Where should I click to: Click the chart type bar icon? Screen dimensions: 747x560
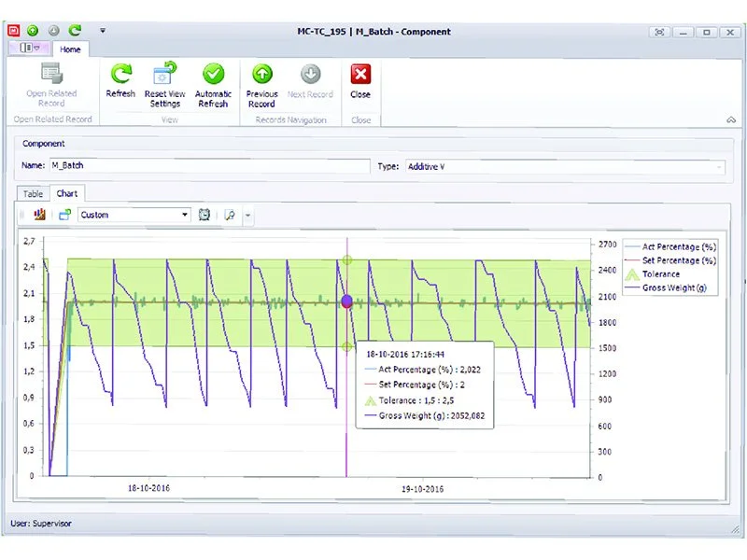pyautogui.click(x=39, y=215)
